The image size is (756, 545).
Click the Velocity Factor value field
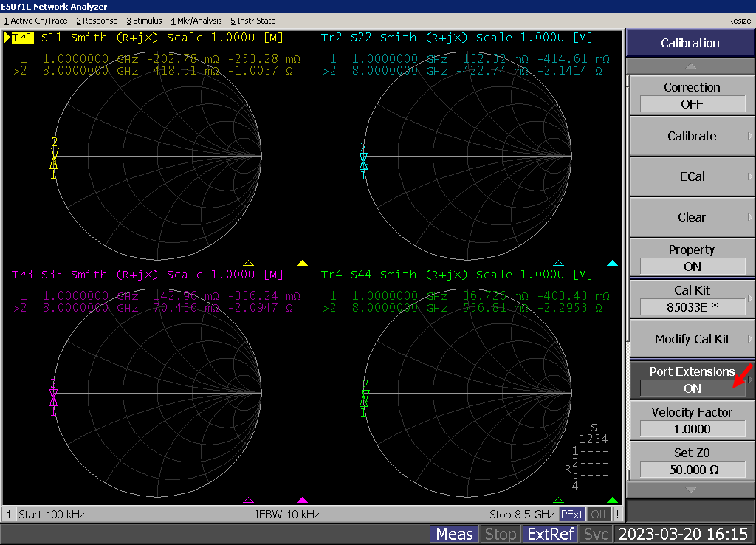tap(691, 428)
